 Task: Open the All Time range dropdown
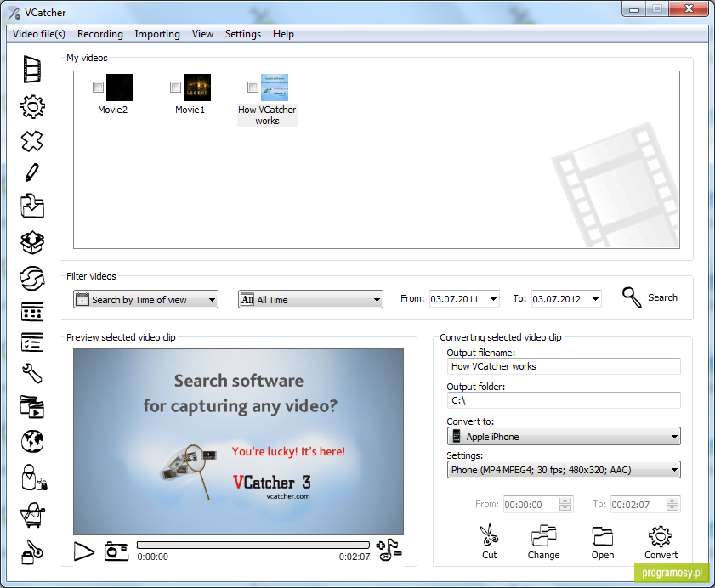tap(310, 299)
